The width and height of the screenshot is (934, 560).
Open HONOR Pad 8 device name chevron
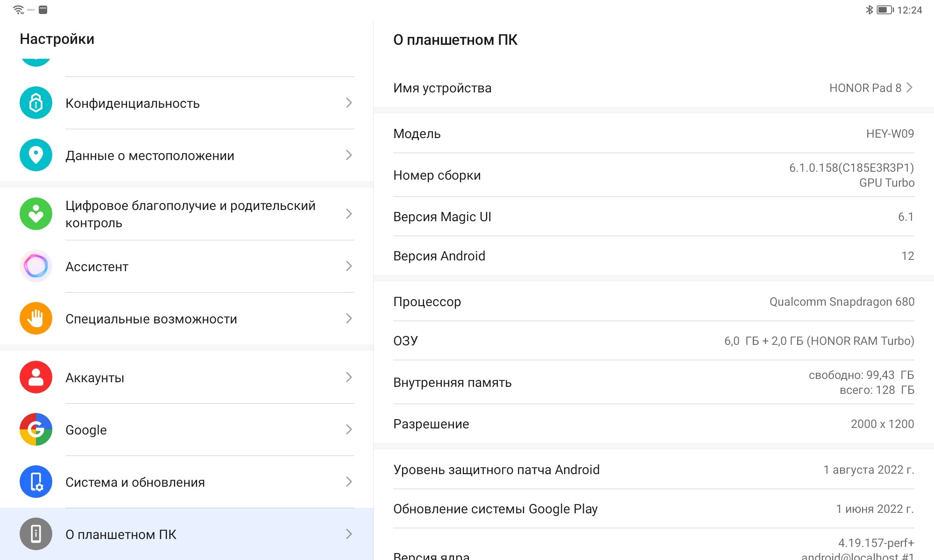[x=909, y=88]
